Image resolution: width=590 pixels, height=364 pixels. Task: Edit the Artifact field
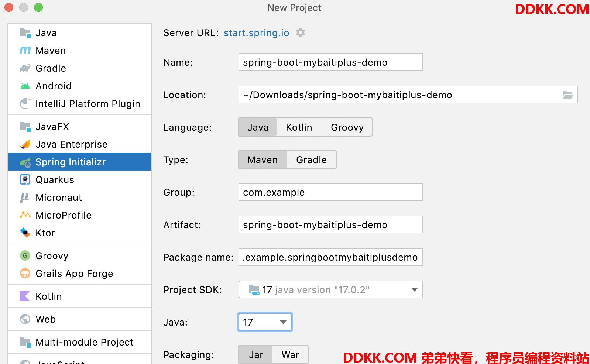click(330, 225)
